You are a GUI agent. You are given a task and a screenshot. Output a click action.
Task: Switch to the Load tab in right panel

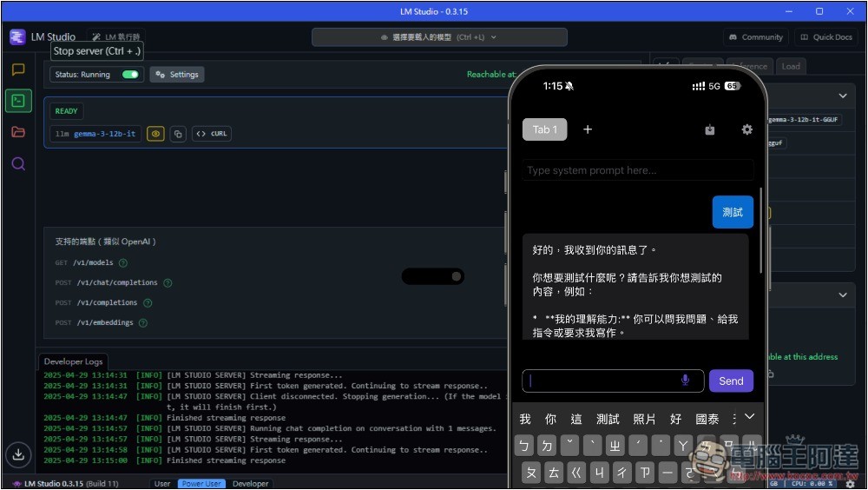click(791, 66)
